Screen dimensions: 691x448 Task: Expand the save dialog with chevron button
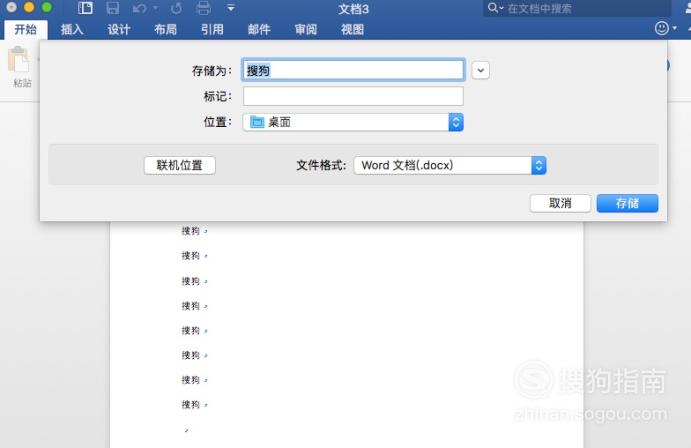[480, 70]
